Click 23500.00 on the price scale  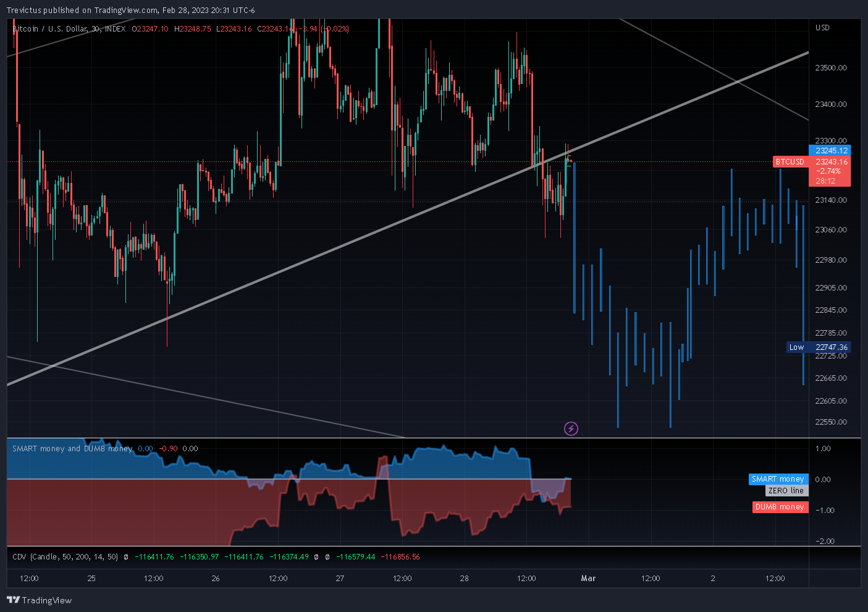[x=831, y=68]
